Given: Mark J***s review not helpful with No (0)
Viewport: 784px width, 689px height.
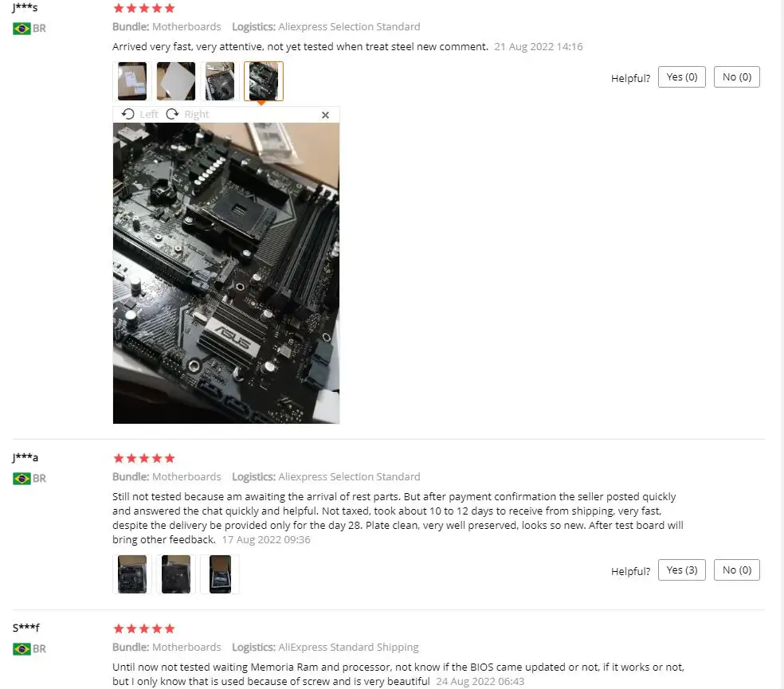Looking at the screenshot, I should pos(736,77).
